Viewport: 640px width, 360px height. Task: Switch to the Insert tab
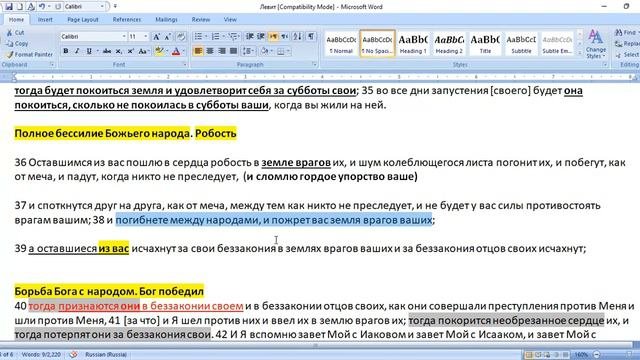point(45,20)
